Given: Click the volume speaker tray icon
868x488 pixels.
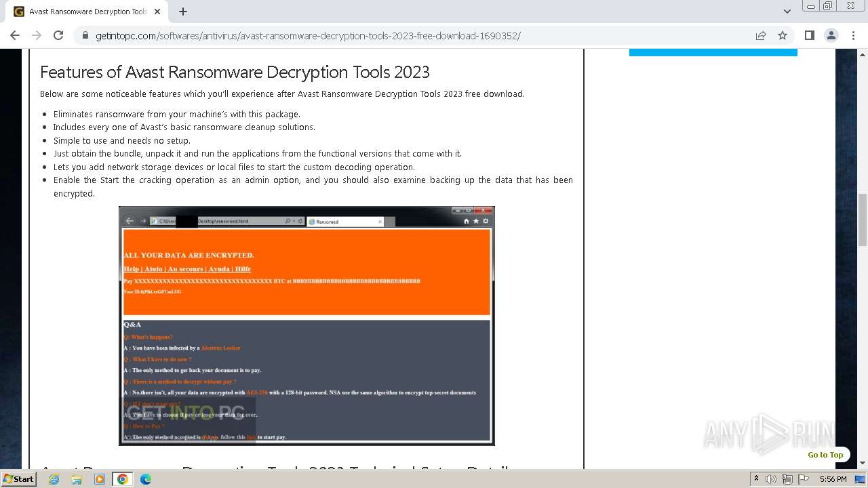Looking at the screenshot, I should pos(770,479).
